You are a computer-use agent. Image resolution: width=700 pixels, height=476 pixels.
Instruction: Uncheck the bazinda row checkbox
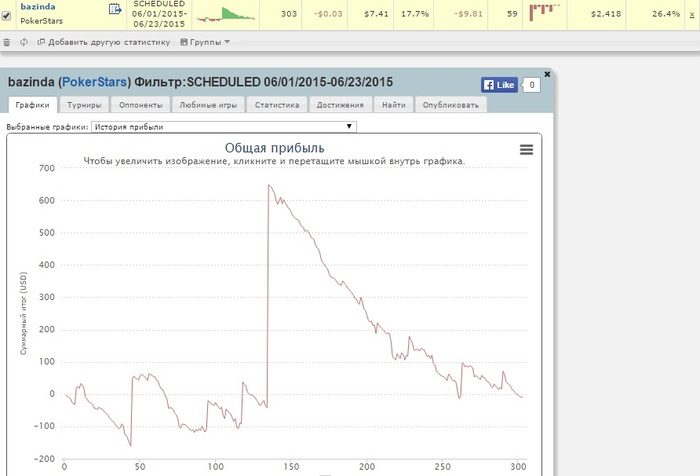(6, 16)
